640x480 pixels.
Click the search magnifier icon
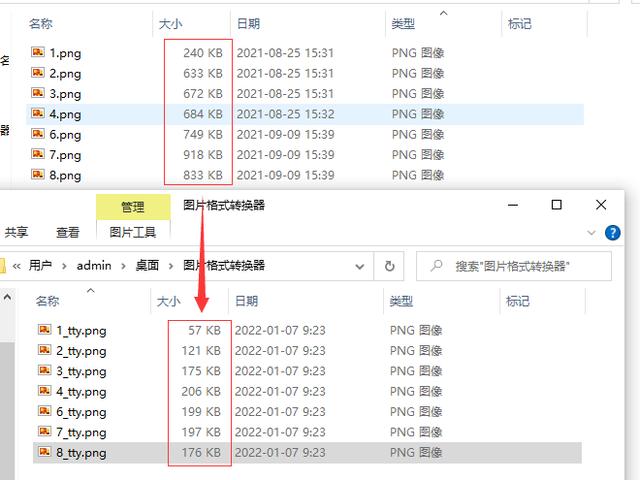click(x=436, y=266)
